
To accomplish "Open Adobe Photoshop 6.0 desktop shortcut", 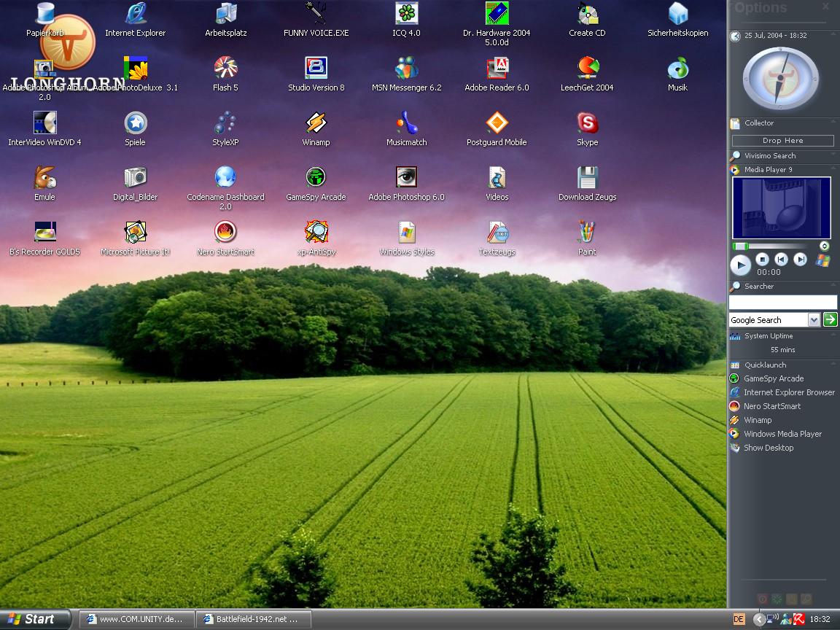I will coord(406,178).
